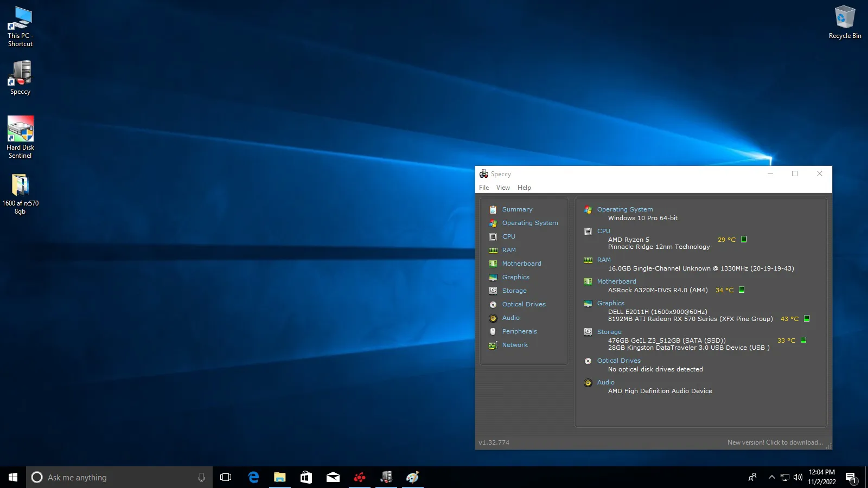
Task: Click the Peripherals mouse icon in sidebar
Action: point(493,331)
